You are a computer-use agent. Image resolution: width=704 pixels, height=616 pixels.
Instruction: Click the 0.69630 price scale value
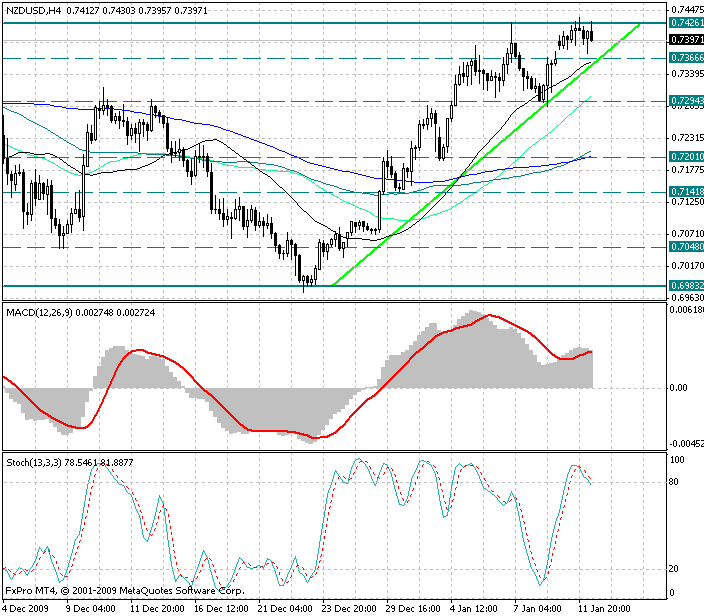[687, 297]
